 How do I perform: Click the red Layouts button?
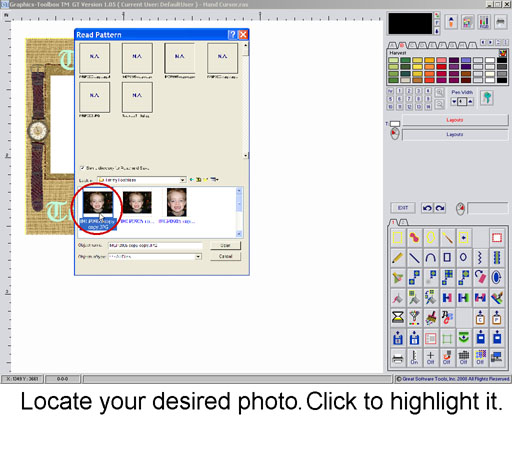(x=455, y=120)
